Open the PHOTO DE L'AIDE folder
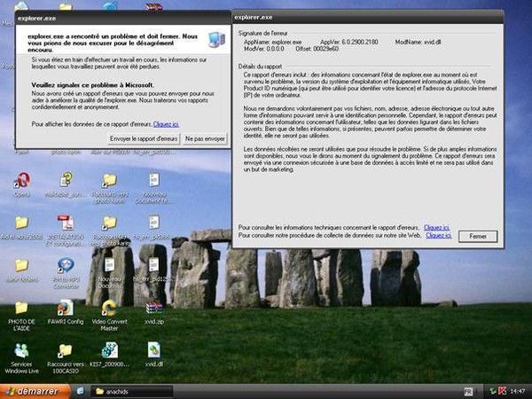Screen dimensions: 532x399 [x=21, y=308]
